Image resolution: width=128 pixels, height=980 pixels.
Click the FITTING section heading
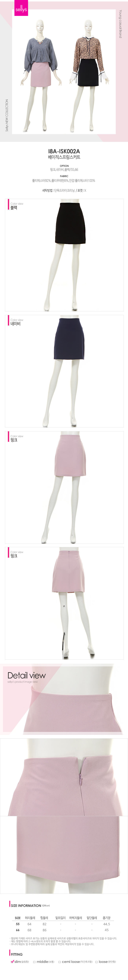pyautogui.click(x=17, y=954)
